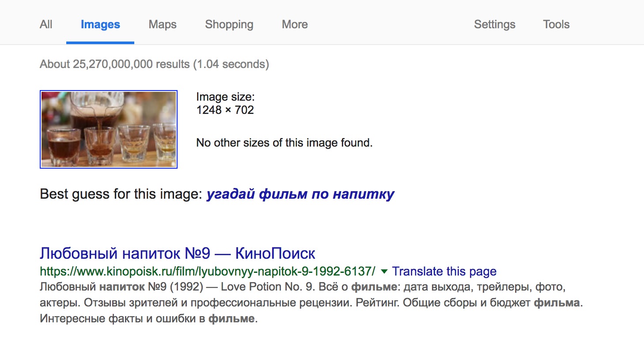The width and height of the screenshot is (644, 340).
Task: Open the Maps search tab
Action: [x=163, y=24]
